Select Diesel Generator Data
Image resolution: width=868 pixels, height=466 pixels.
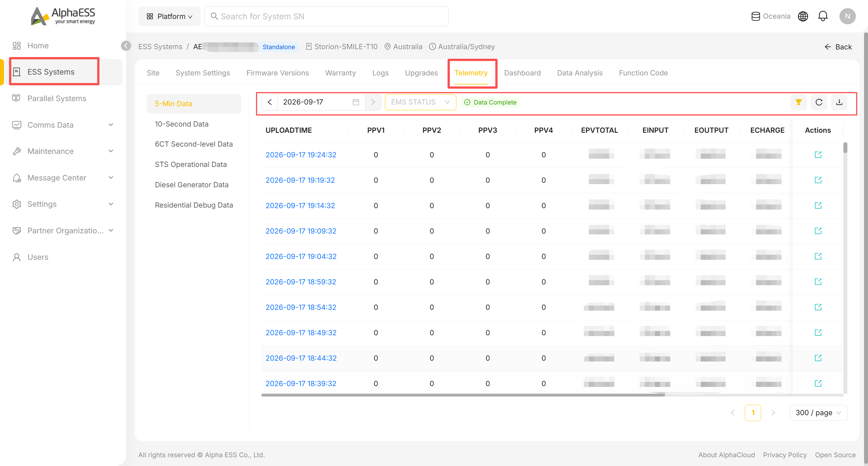tap(191, 184)
